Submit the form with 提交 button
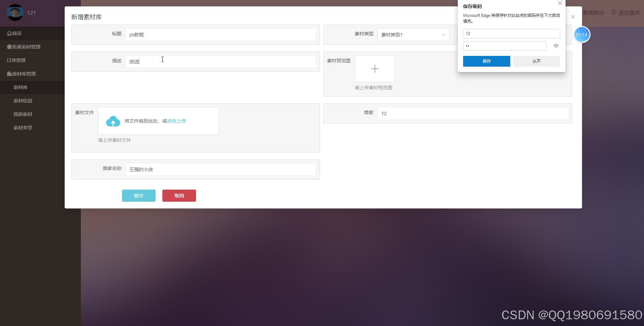644x326 pixels. (x=139, y=196)
